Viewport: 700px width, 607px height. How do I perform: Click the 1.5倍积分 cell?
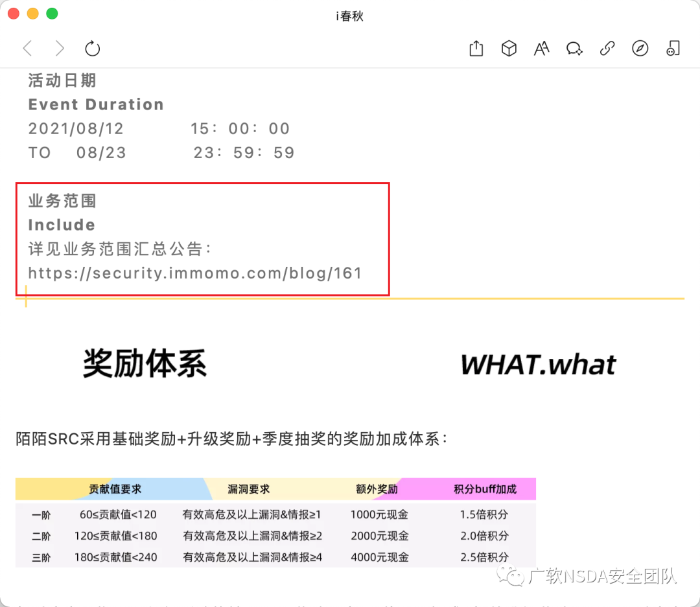(484, 514)
